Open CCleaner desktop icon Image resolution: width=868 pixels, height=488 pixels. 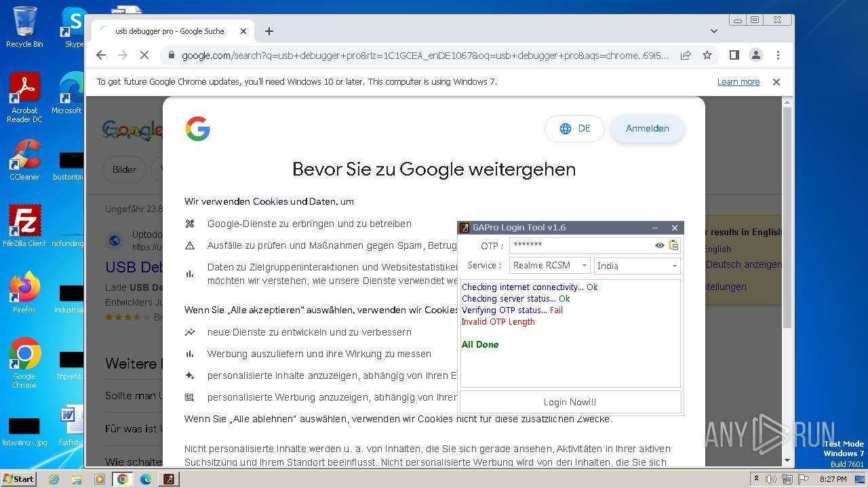(24, 160)
